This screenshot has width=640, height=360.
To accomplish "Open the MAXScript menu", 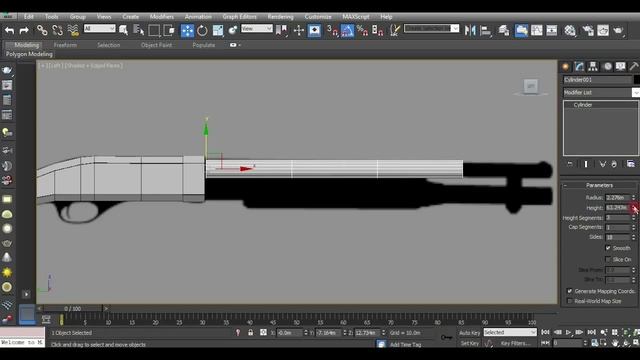I will pos(356,17).
